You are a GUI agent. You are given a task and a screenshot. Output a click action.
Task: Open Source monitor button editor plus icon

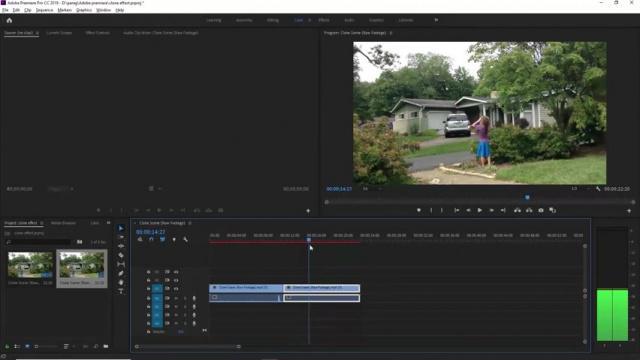tap(308, 211)
